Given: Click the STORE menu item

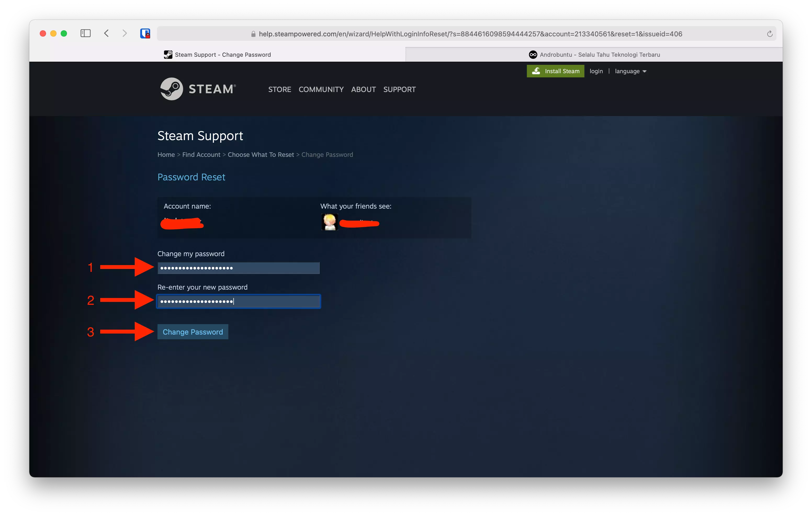Looking at the screenshot, I should click(279, 89).
